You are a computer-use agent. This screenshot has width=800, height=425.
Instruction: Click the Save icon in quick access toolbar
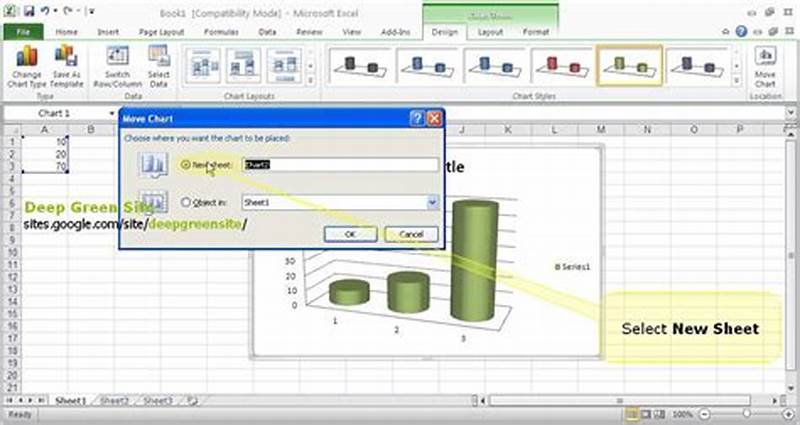click(29, 11)
